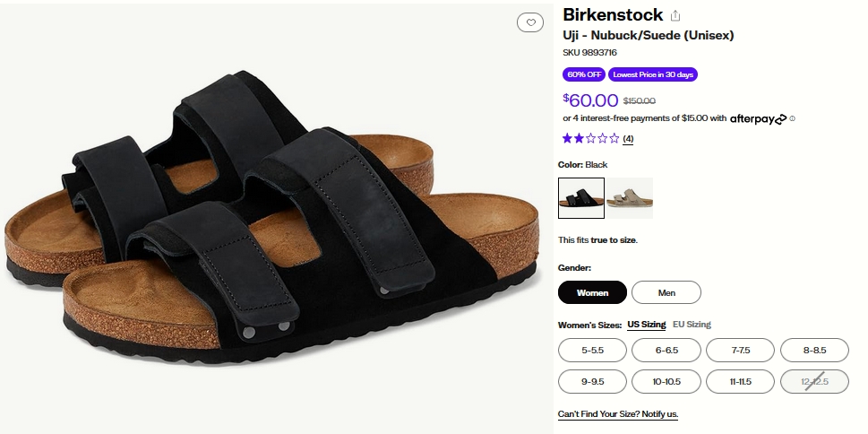The image size is (868, 434).
Task: Click the Notify us link
Action: [618, 414]
